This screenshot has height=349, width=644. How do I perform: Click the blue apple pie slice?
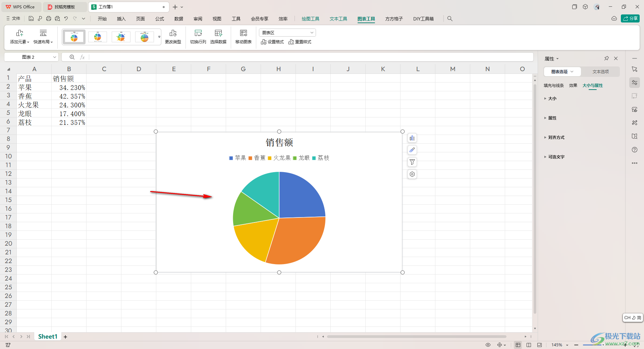point(299,198)
